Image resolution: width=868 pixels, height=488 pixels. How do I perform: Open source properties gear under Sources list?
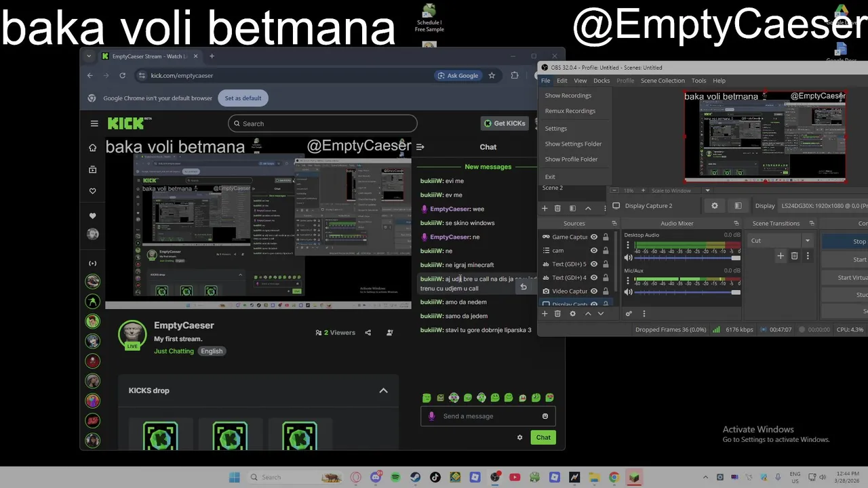click(x=572, y=314)
